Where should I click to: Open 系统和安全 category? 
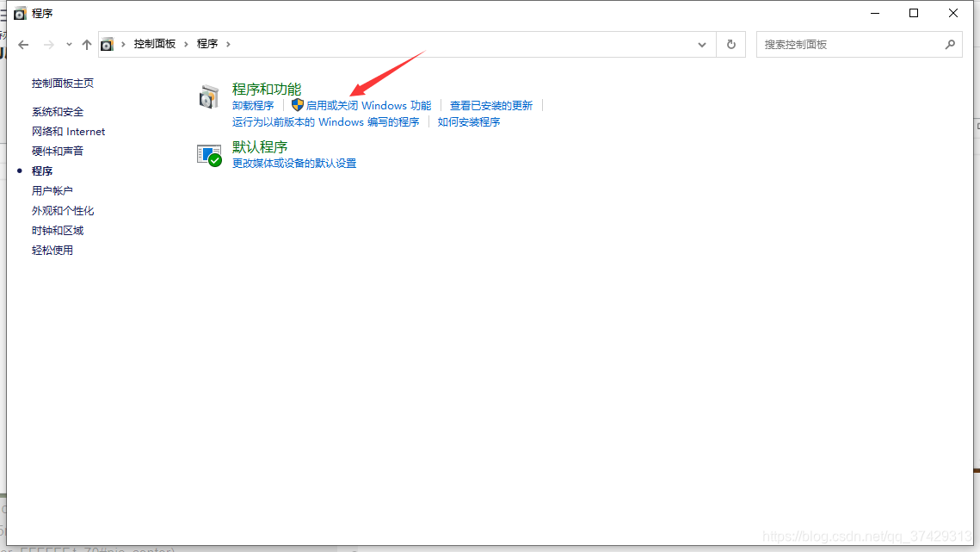pyautogui.click(x=58, y=112)
